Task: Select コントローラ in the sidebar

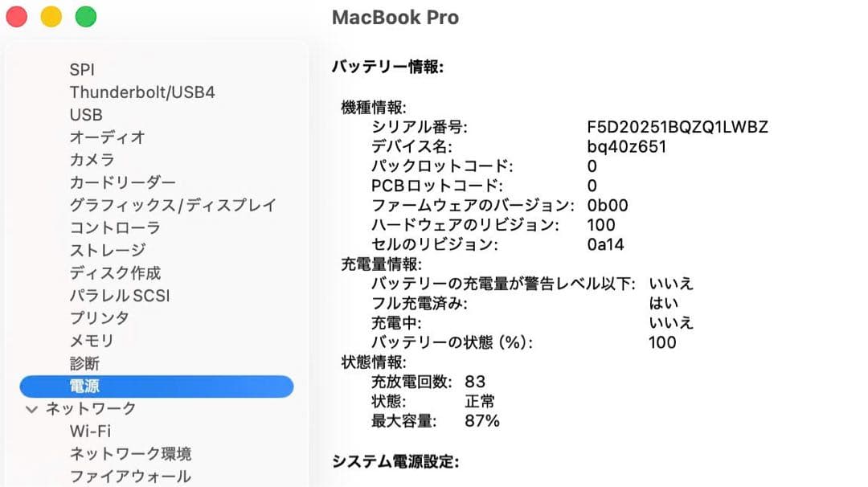Action: (x=113, y=227)
